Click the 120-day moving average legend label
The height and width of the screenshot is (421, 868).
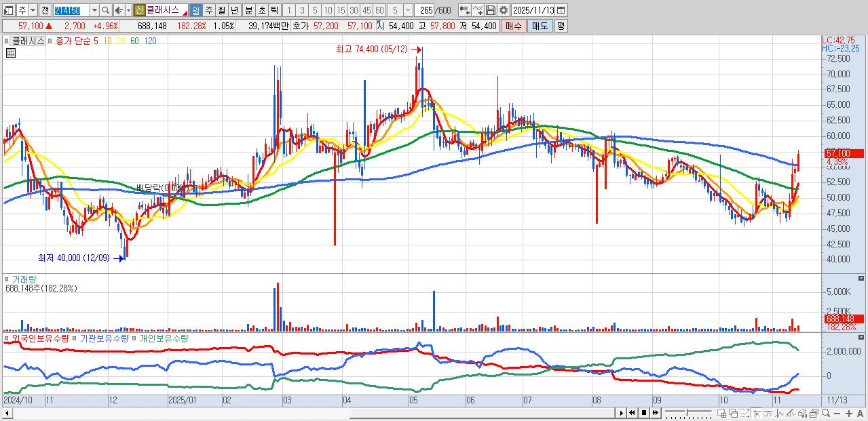tap(150, 41)
